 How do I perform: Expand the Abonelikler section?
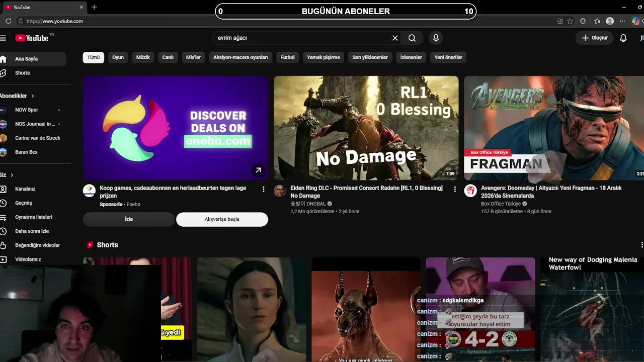point(17,96)
